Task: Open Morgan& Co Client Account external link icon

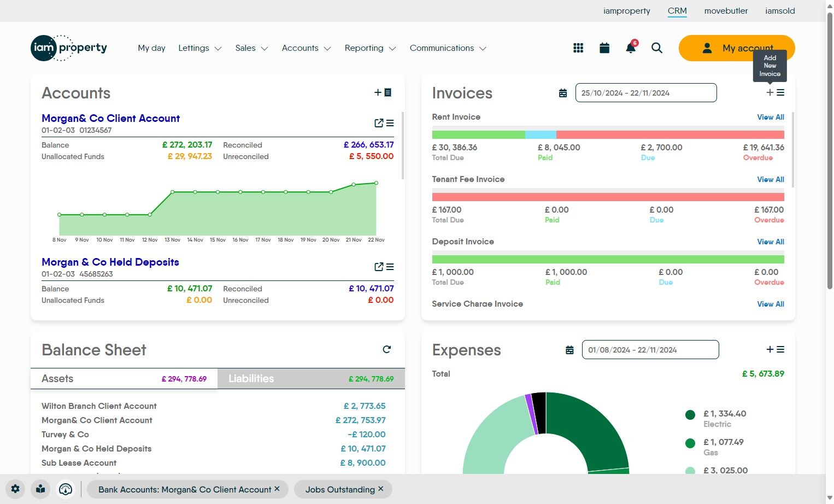Action: 379,123
